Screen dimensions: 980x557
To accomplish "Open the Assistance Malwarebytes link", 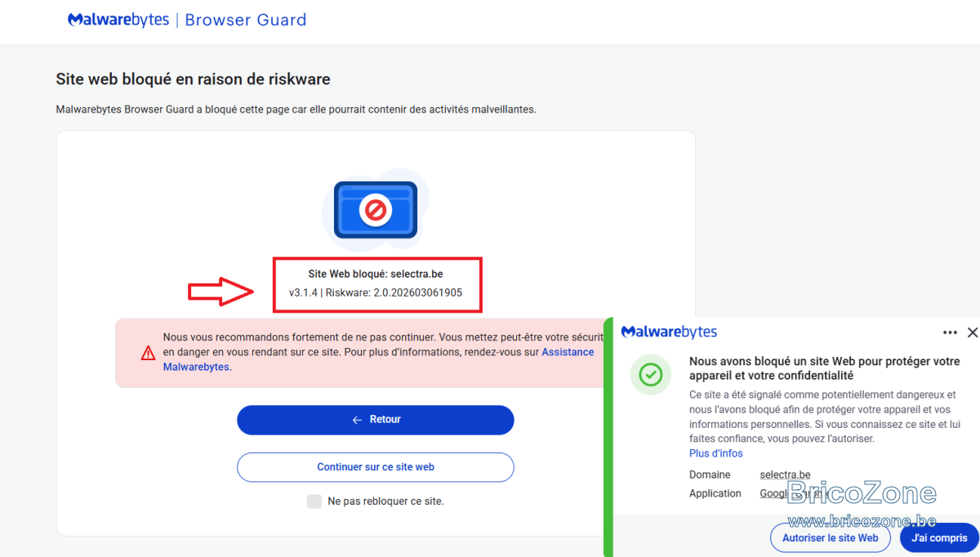I will click(x=379, y=359).
